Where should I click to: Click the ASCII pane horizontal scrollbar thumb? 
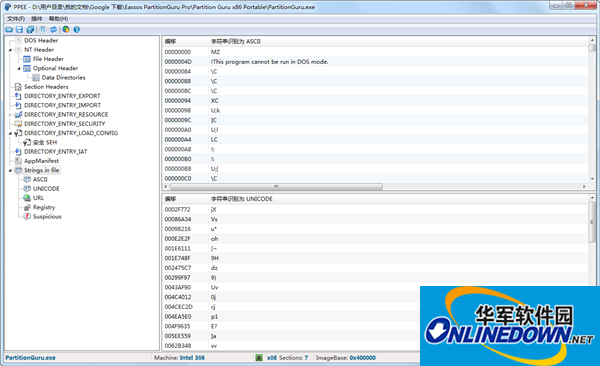tap(276, 186)
